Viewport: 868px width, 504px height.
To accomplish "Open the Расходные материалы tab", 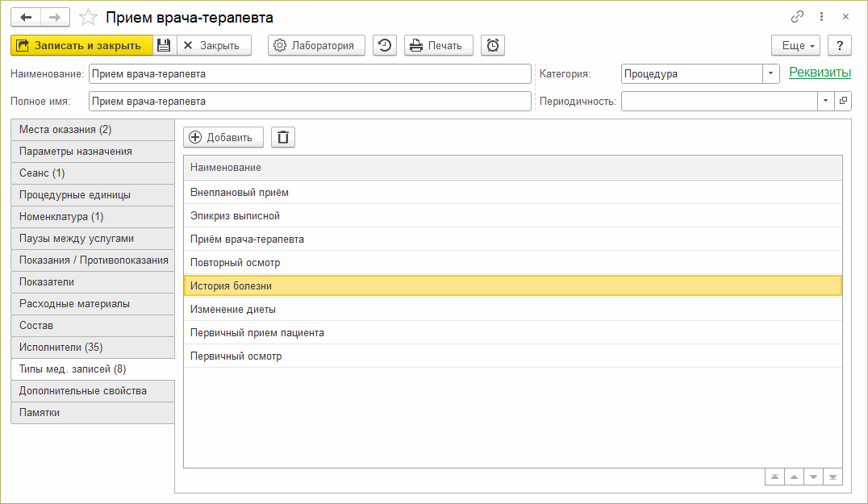I will pos(93,304).
